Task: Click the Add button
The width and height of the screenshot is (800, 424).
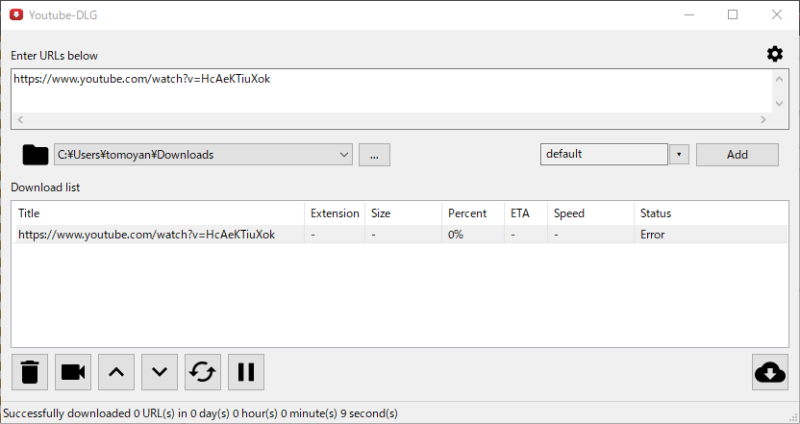Action: pos(737,155)
